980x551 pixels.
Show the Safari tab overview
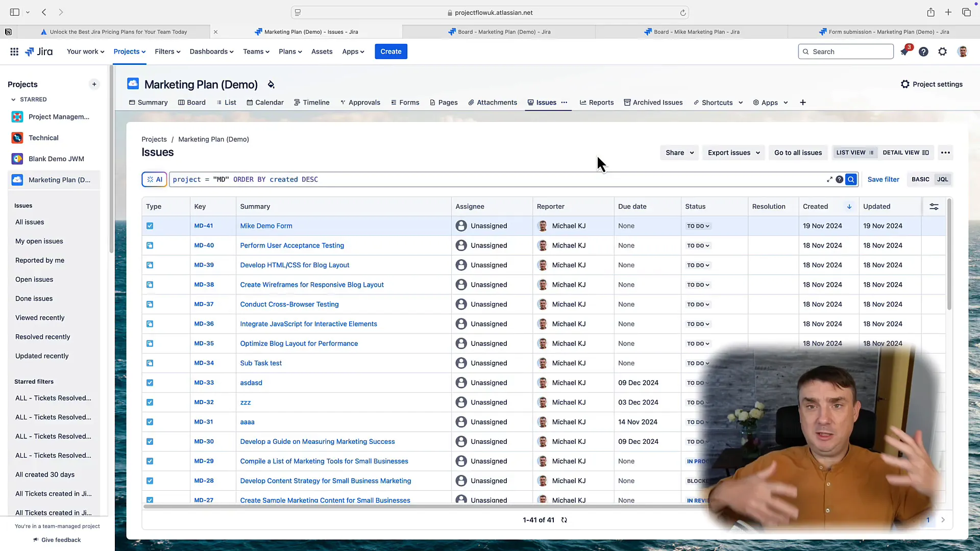click(x=966, y=12)
